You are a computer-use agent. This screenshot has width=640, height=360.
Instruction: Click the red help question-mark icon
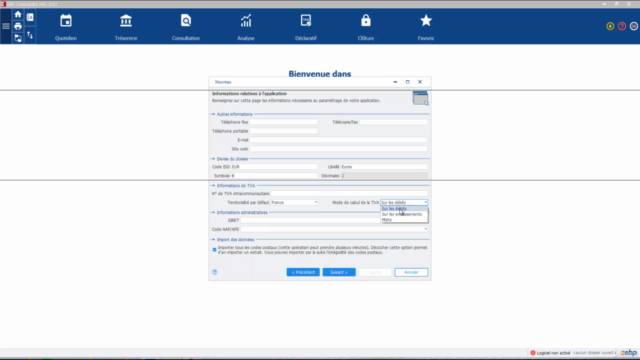click(x=622, y=26)
